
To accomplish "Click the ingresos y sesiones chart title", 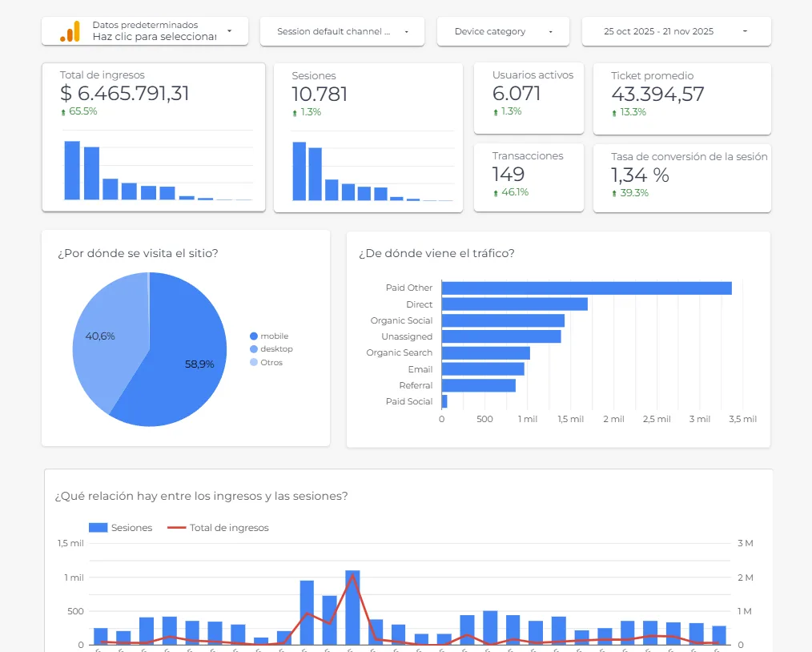I will click(202, 496).
